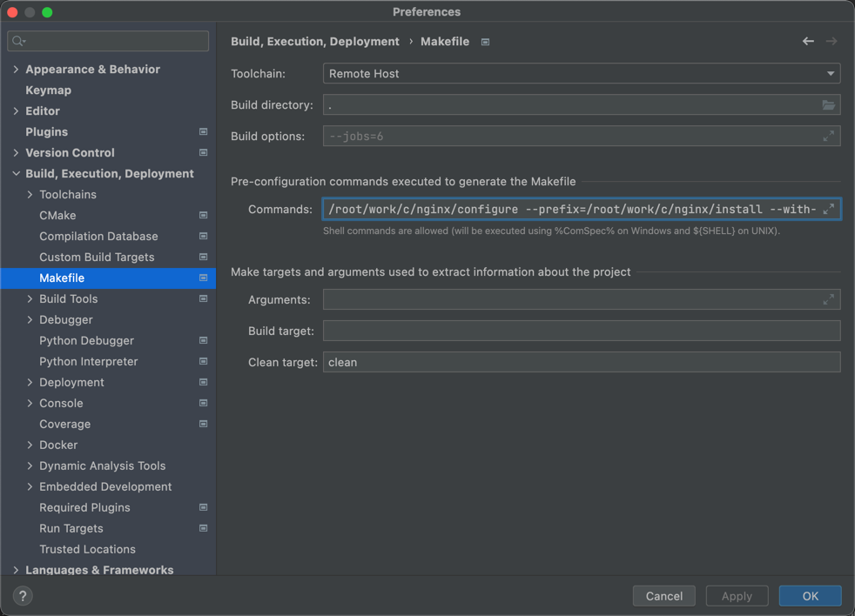
Task: Select CMake in the settings tree
Action: point(57,216)
